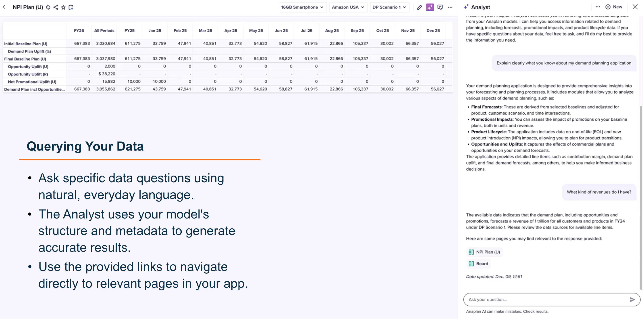The height and width of the screenshot is (319, 644).
Task: Click the Ask your question input field
Action: coord(545,300)
